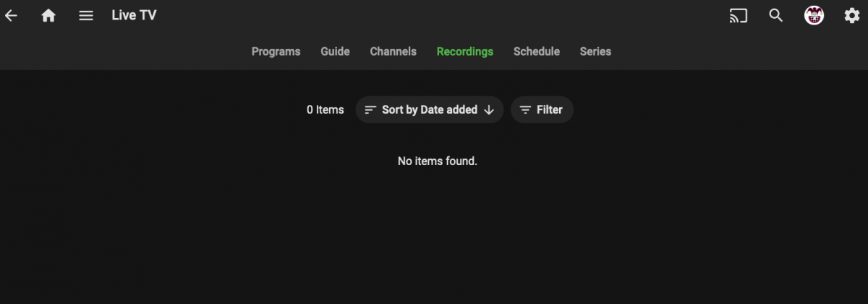Switch to the Programs tab
The height and width of the screenshot is (304, 868).
pyautogui.click(x=276, y=51)
